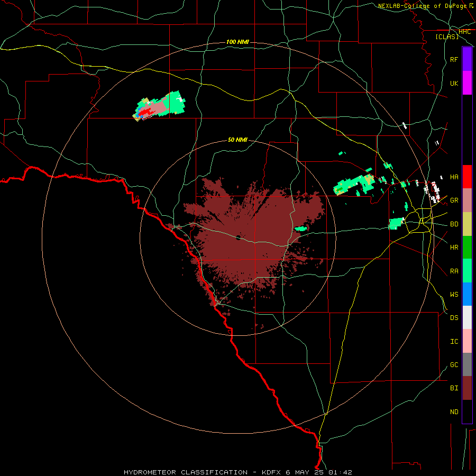This screenshot has height=476, width=476.
Task: Click the HR legend label
Action: (x=454, y=248)
